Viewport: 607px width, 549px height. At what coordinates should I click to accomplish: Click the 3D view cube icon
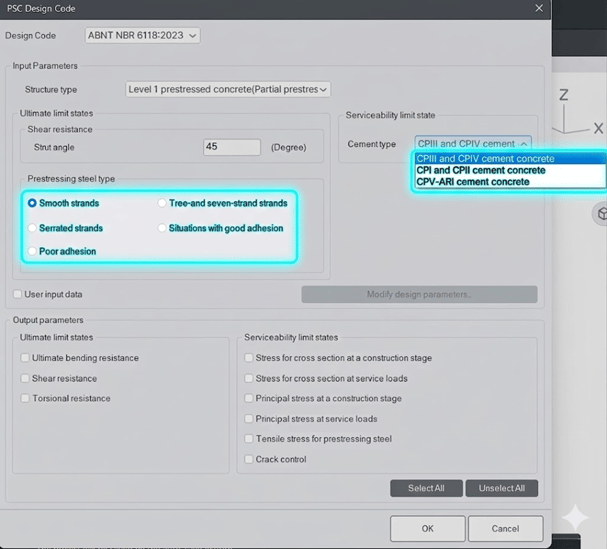(601, 214)
